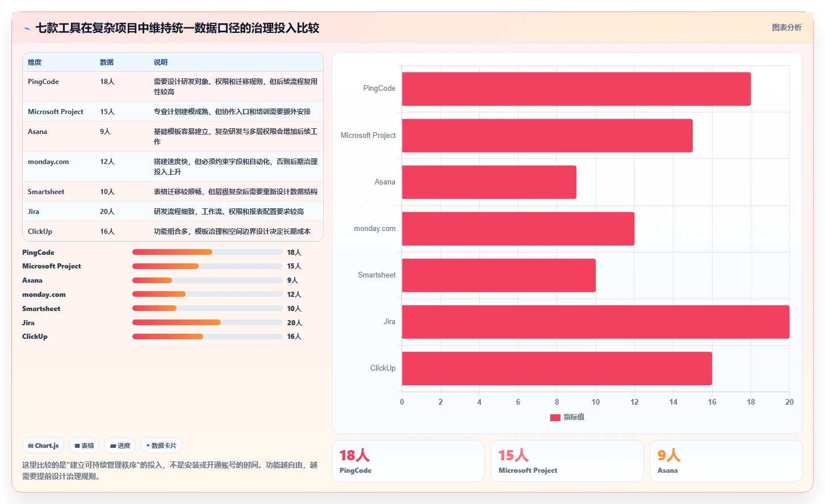This screenshot has height=504, width=825.
Task: Click the ClickUp progress bar
Action: (x=207, y=337)
